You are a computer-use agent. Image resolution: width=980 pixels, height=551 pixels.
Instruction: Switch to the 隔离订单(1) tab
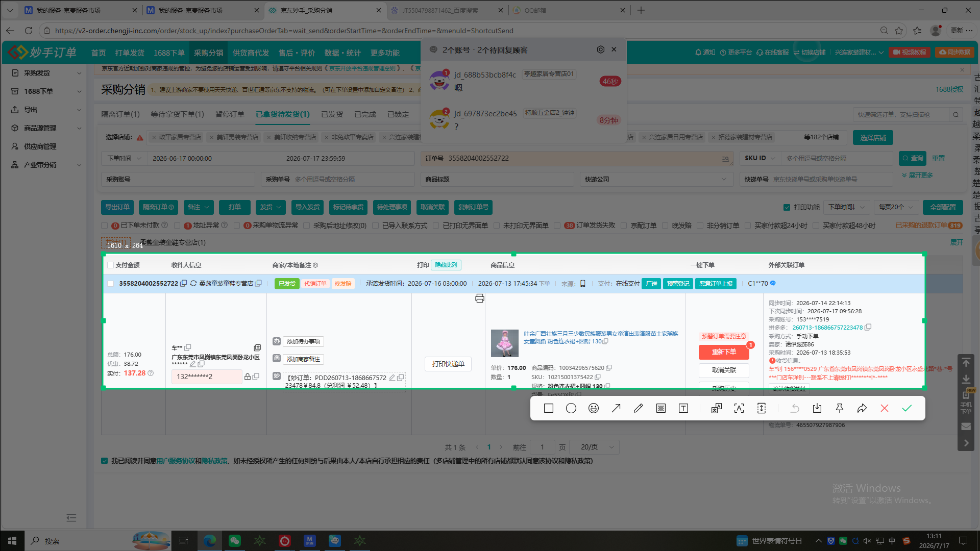120,114
